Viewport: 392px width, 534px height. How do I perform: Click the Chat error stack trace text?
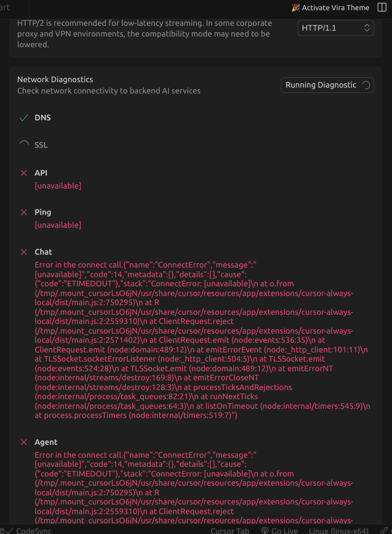(193, 340)
